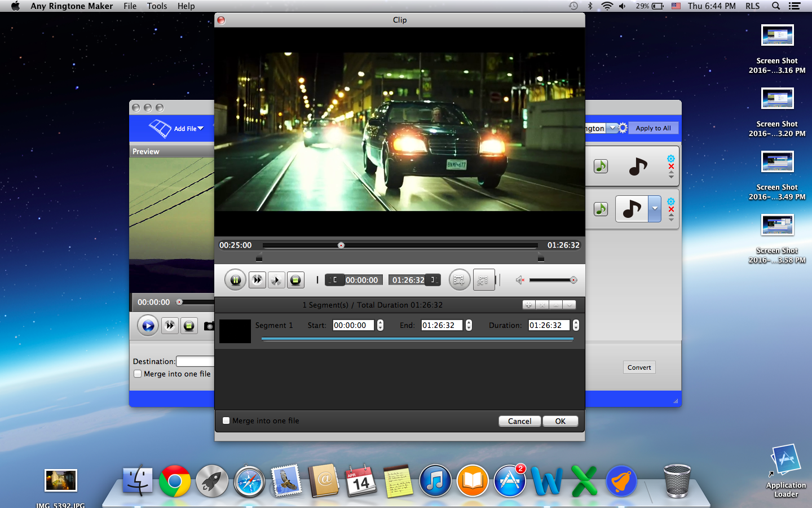Screen dimensions: 812x508
Task: Click the Start time stepper arrows
Action: [x=380, y=325]
